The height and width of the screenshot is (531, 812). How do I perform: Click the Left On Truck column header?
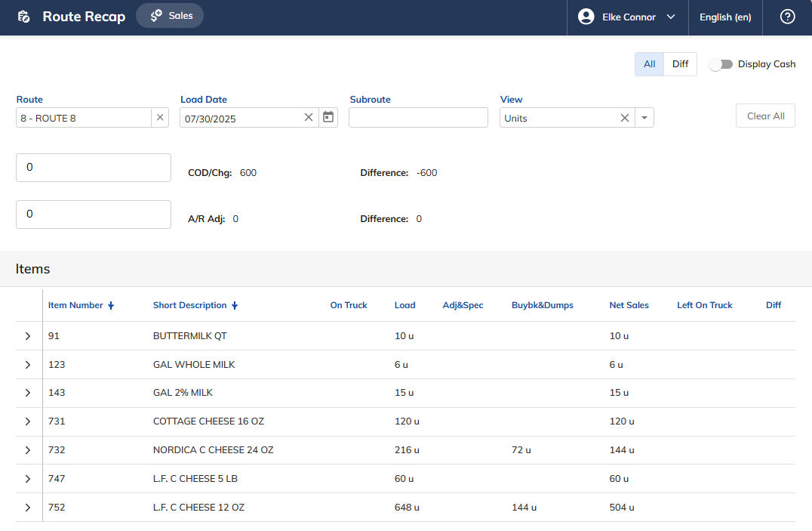point(704,305)
